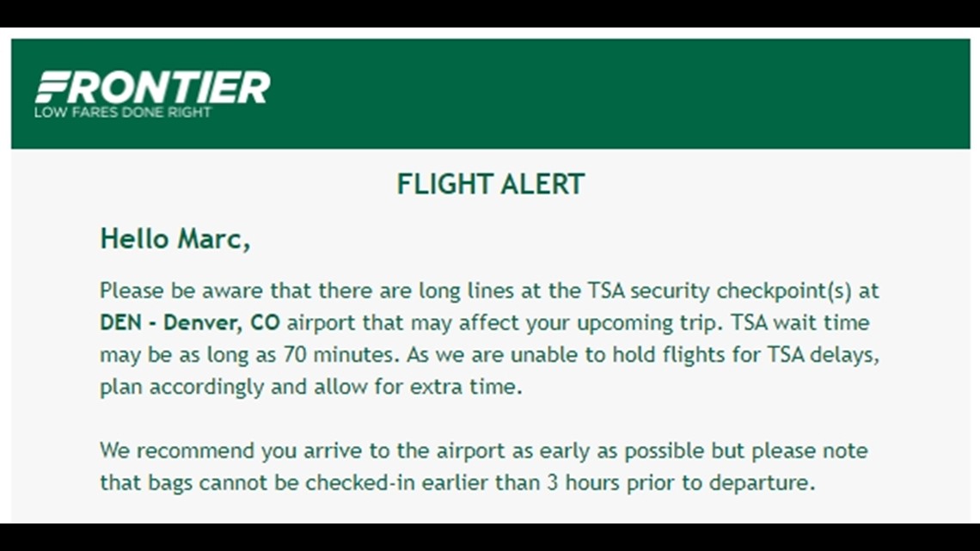The image size is (980, 551).
Task: Click the bold 'DEN - Denver, CO' text
Action: click(x=190, y=323)
